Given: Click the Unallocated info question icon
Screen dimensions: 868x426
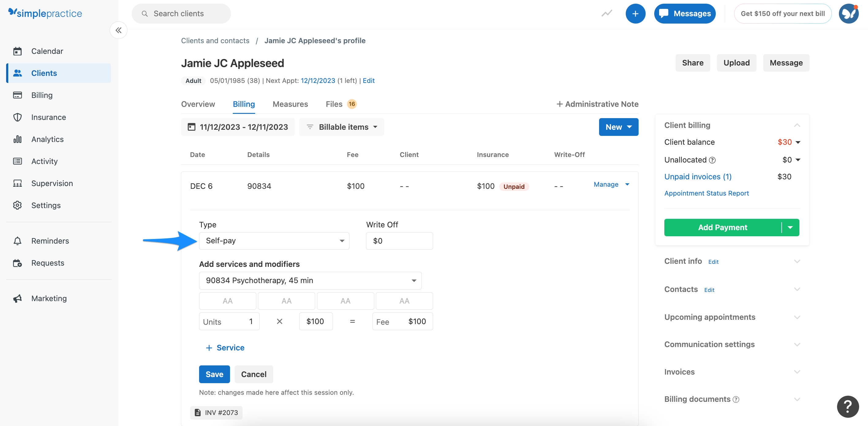Looking at the screenshot, I should click(712, 160).
